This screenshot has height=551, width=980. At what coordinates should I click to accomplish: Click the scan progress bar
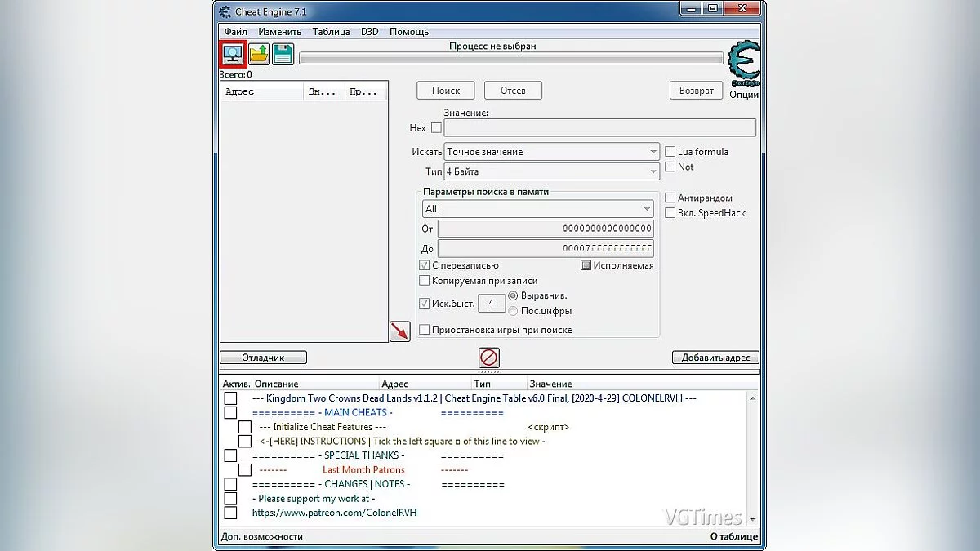pos(511,59)
